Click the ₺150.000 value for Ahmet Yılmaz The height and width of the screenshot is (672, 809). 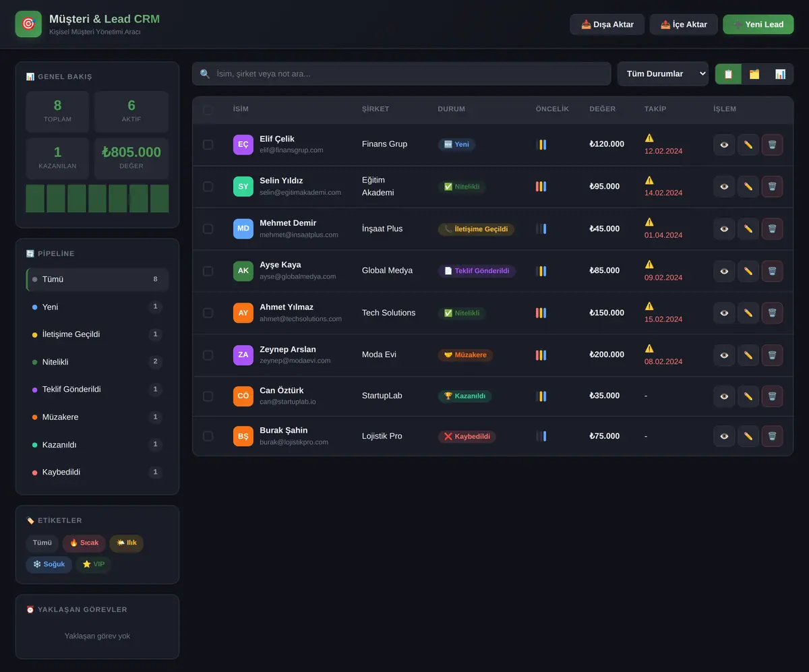tap(607, 313)
